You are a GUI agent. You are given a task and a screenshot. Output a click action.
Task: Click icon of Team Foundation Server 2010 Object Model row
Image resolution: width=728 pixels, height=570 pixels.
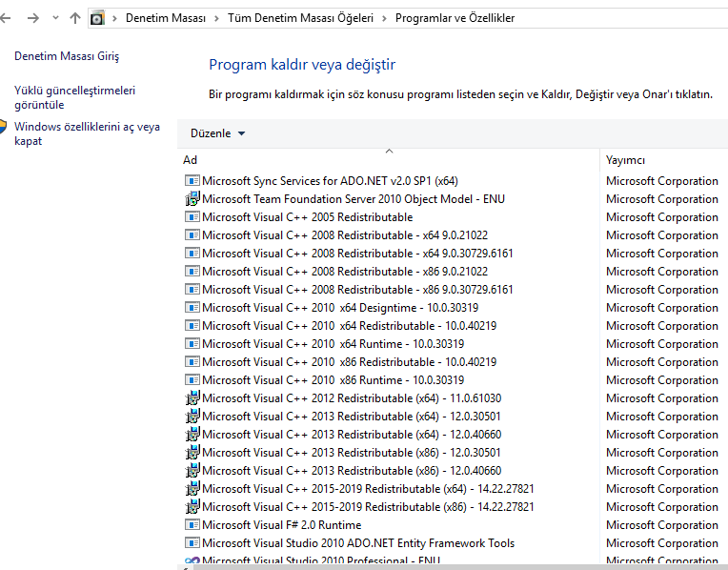click(x=192, y=199)
